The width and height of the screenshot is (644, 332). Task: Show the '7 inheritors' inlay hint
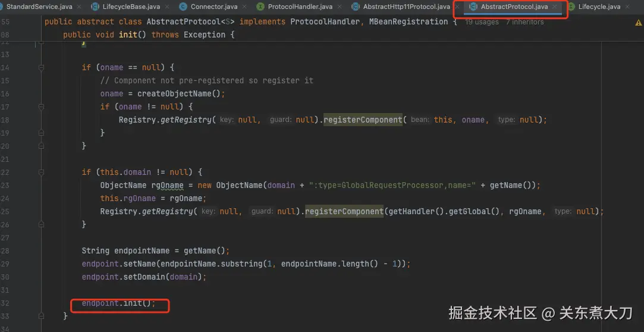coord(524,22)
